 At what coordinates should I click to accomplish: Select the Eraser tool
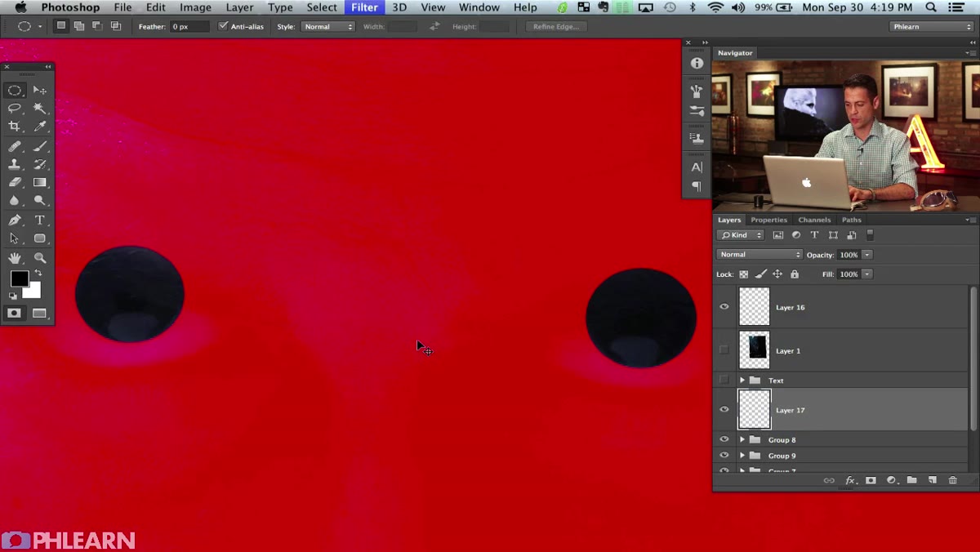(15, 182)
